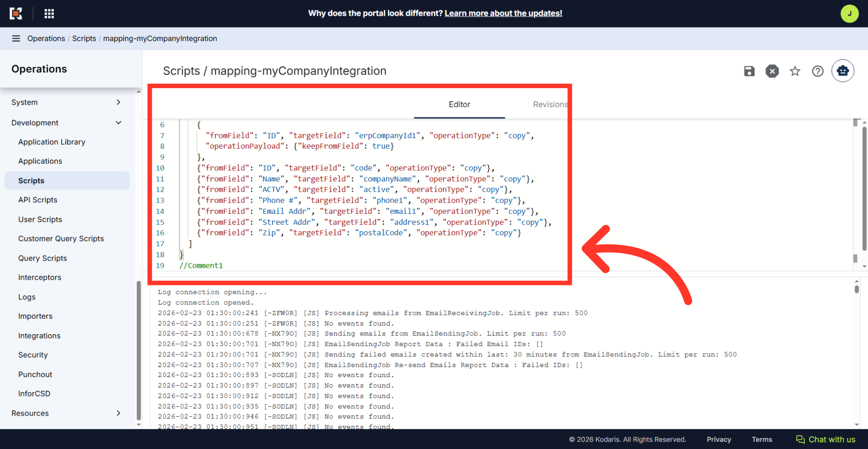
Task: Click Scripts breadcrumb link
Action: [x=84, y=38]
